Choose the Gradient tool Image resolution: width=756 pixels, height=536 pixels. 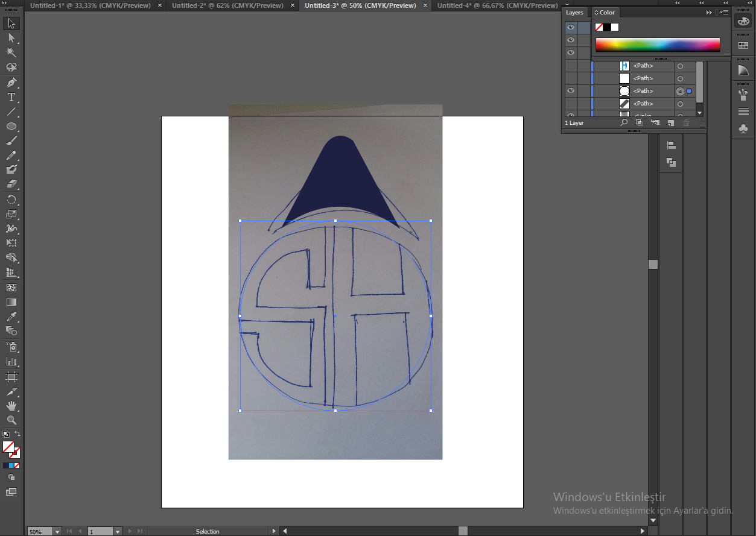tap(11, 302)
